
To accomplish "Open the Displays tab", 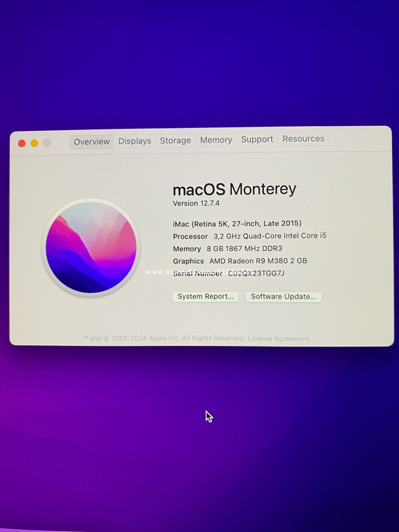I will click(x=135, y=141).
